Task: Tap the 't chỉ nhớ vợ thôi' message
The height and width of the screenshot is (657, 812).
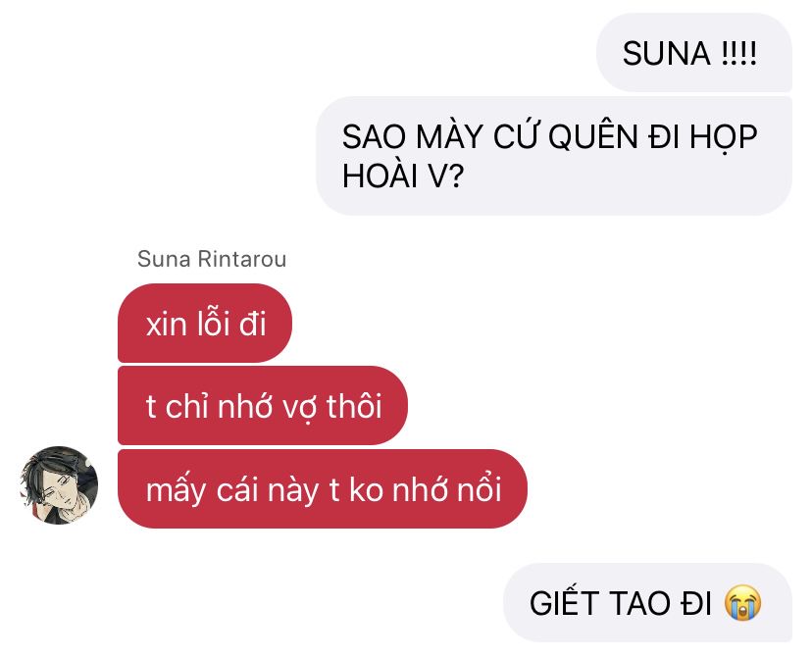Action: 263,405
